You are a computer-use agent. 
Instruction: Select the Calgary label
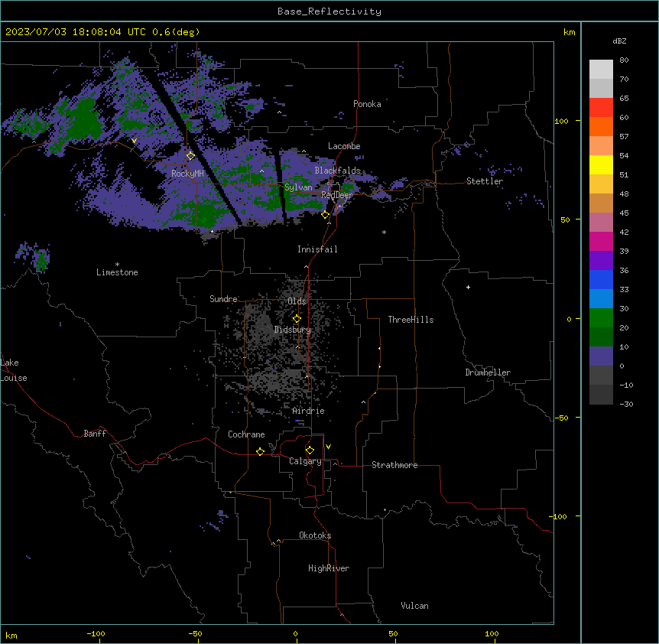coord(305,461)
